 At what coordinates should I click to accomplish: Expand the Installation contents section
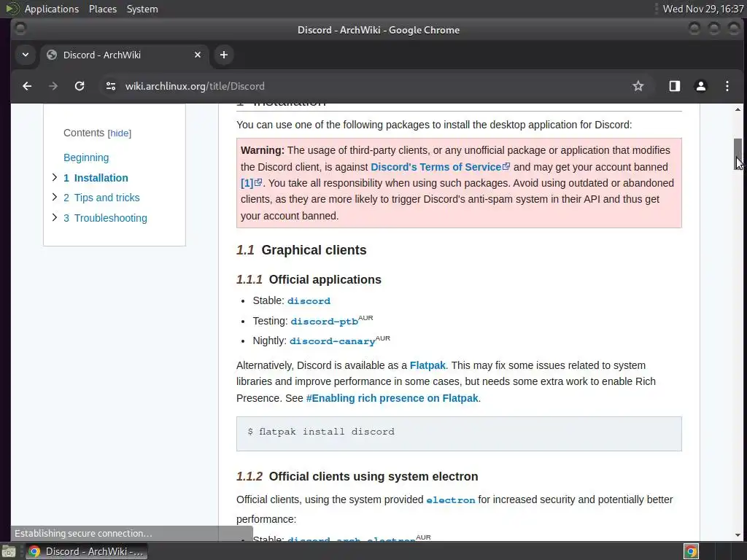54,178
